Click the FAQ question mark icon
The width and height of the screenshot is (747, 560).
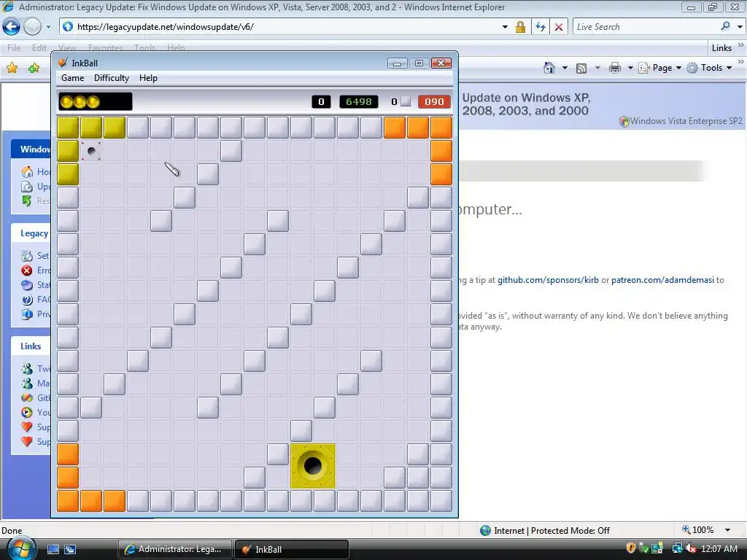tap(27, 300)
